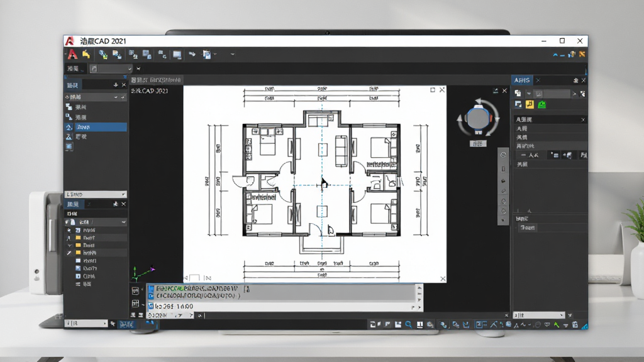644x362 pixels.
Task: Click the top icon of vertical navigation bar
Action: click(x=503, y=155)
